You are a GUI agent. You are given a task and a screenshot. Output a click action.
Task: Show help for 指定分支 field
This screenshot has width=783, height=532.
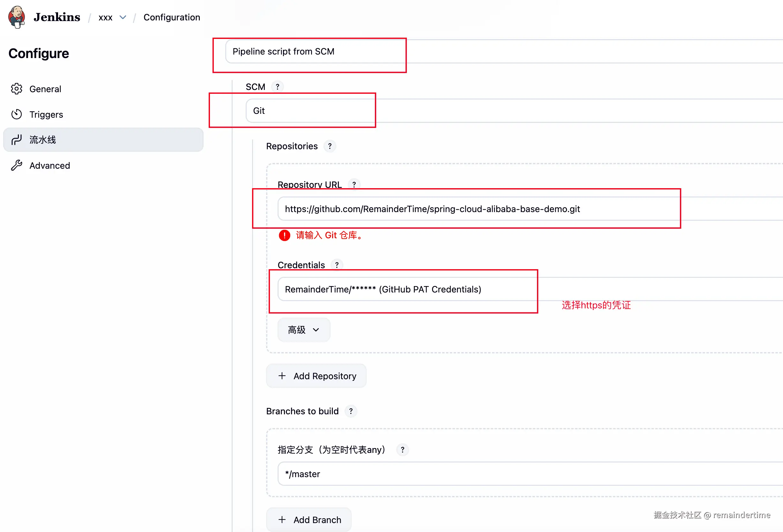402,450
